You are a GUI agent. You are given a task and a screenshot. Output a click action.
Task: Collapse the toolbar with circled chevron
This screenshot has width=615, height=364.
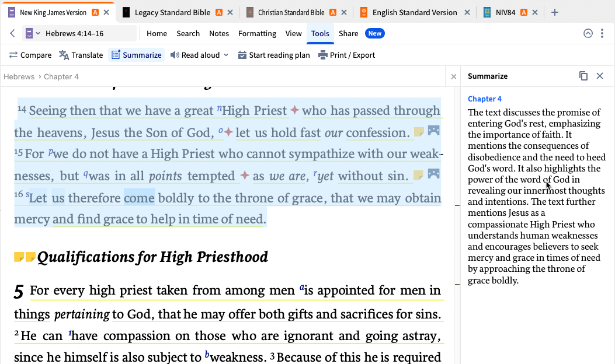pyautogui.click(x=588, y=33)
